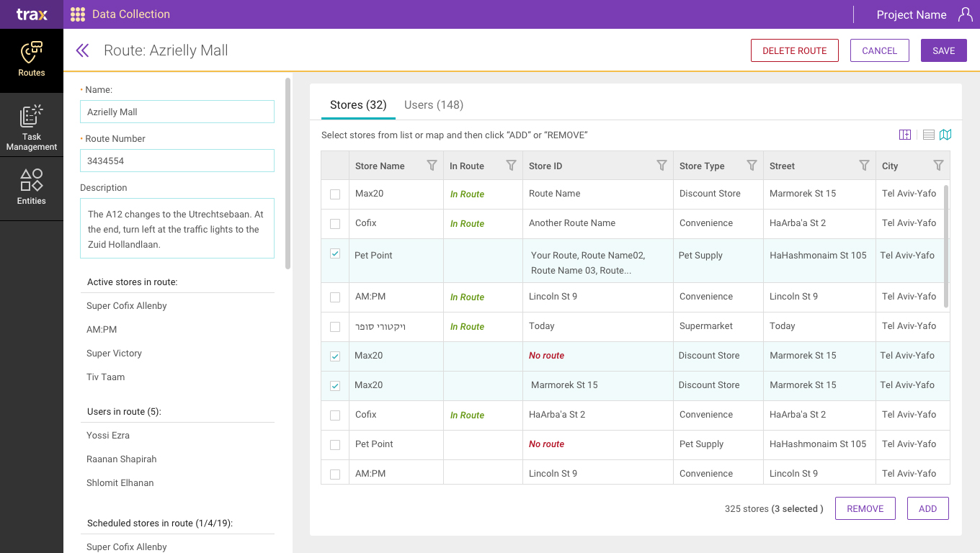The height and width of the screenshot is (553, 980).
Task: Open the app launcher grid icon
Action: click(x=78, y=14)
